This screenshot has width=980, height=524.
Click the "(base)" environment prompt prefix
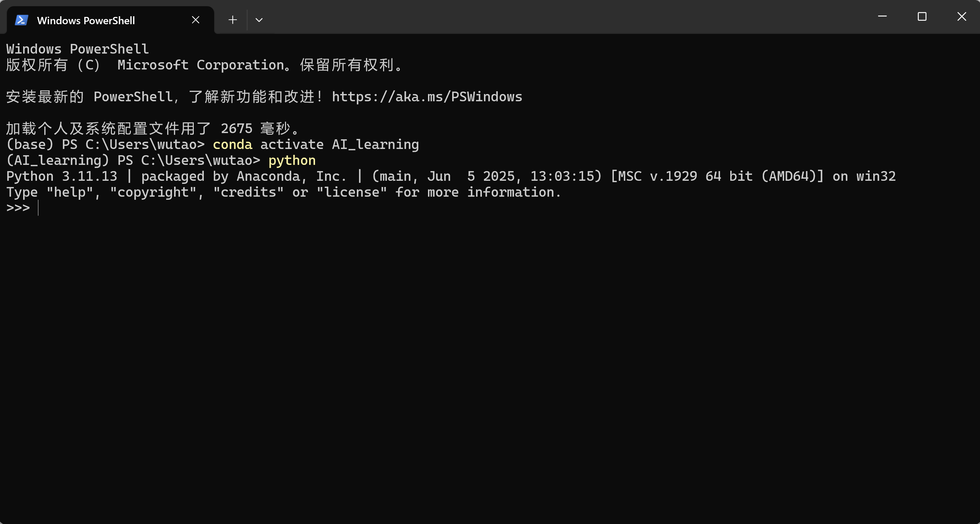pyautogui.click(x=30, y=144)
